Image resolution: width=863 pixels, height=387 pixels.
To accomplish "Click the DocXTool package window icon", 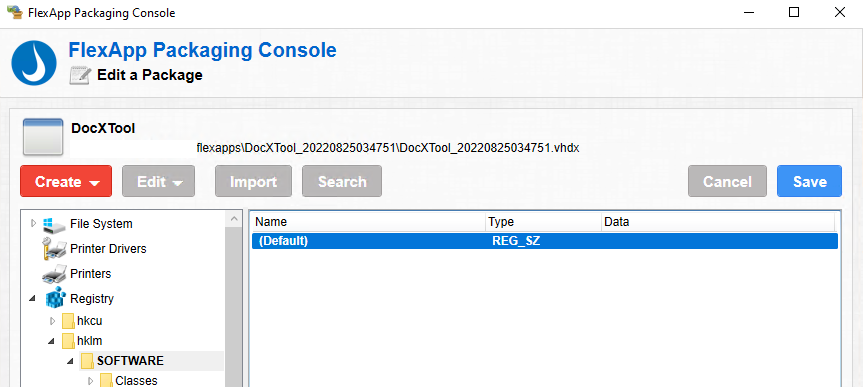I will tap(42, 137).
